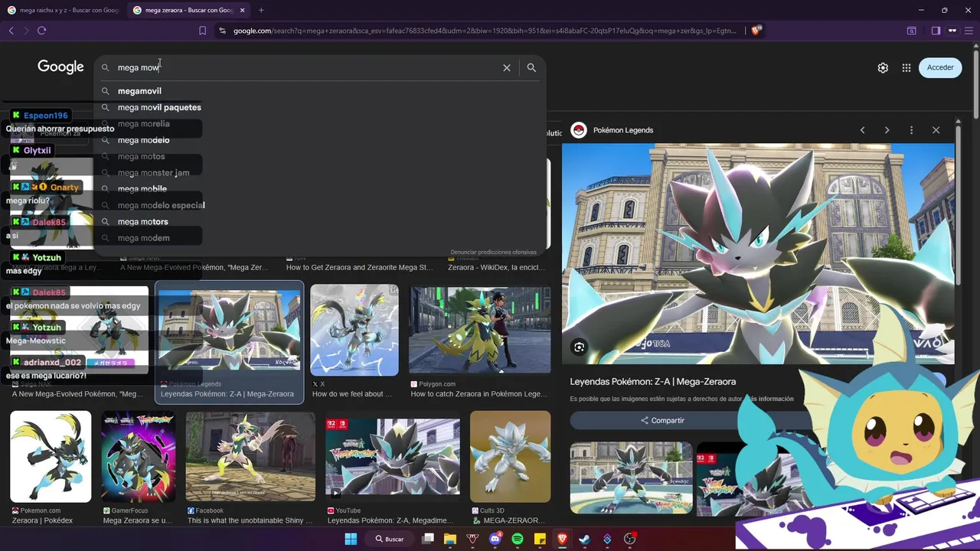Viewport: 980px width, 551px height.
Task: Open Spotify from the taskbar
Action: (518, 539)
